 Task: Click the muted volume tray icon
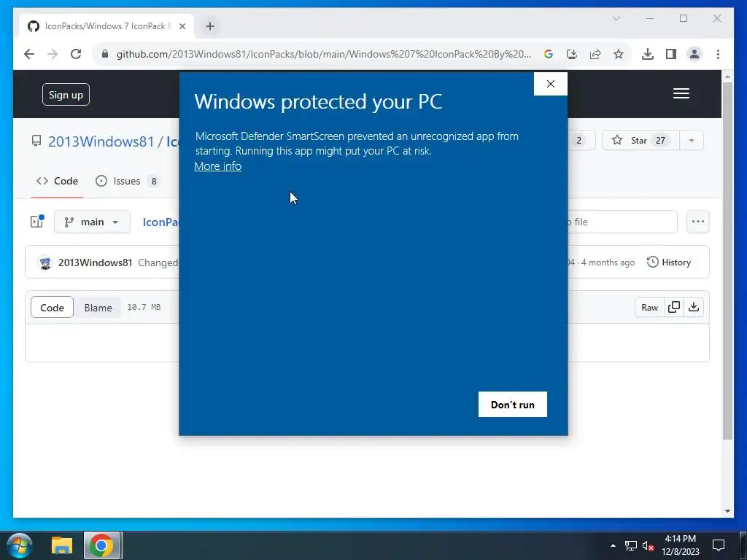coord(648,545)
